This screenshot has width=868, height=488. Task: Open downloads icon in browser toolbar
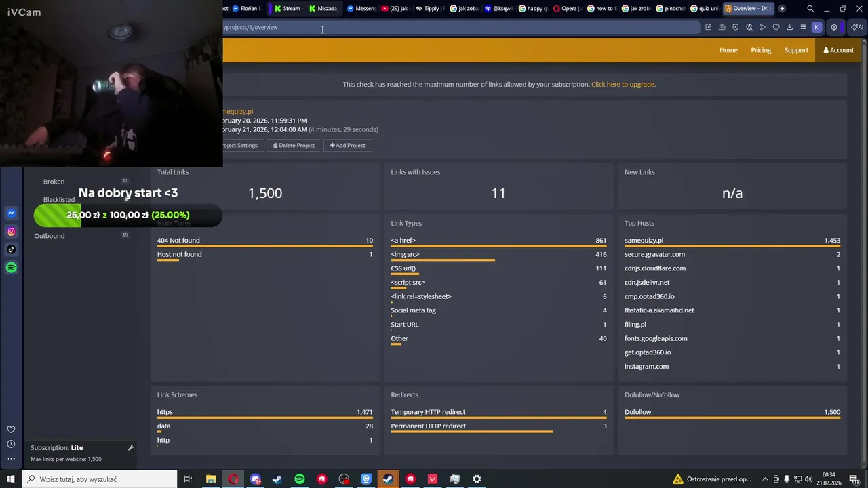789,27
